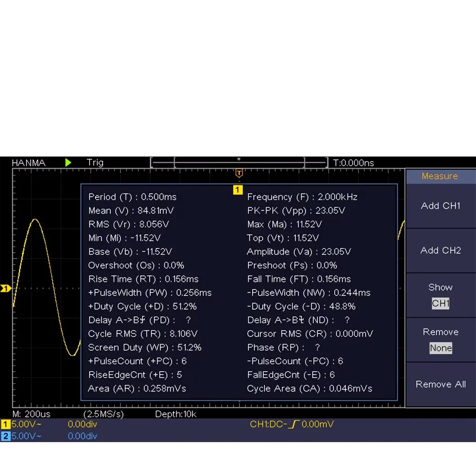The image size is (476, 476).
Task: Click the rising edge trigger slope icon
Action: point(293,424)
